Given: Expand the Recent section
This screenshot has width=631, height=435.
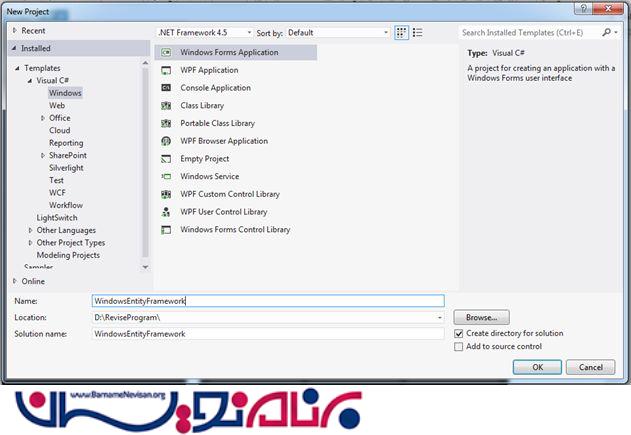Looking at the screenshot, I should point(15,30).
